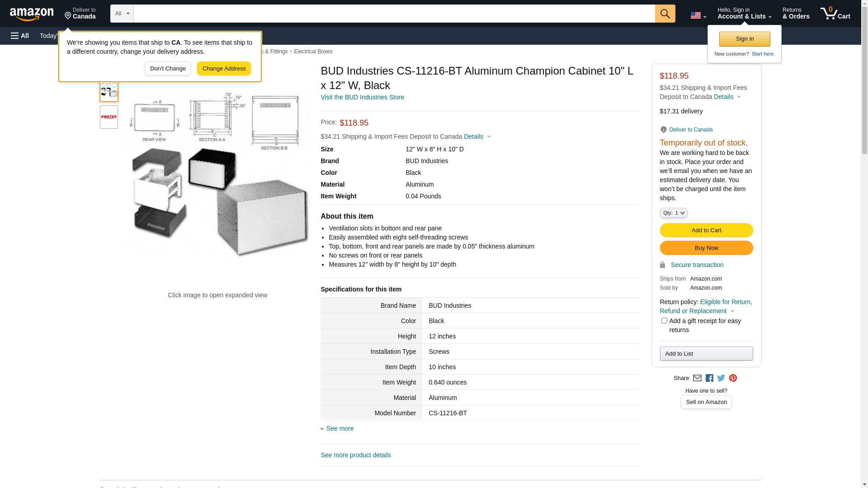Screen dimensions: 868x488
Task: Select the SWATEE product thumbnail
Action: [x=109, y=117]
